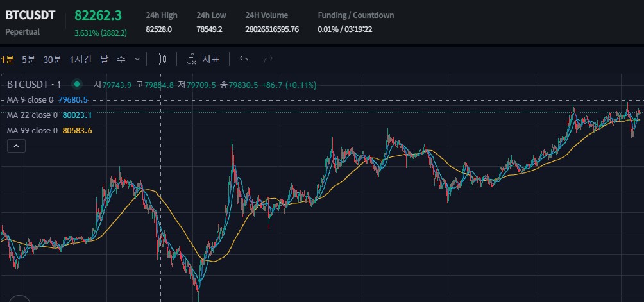This screenshot has width=644, height=302.
Task: Click the 3.631% (2882.2) price change
Action: 101,33
